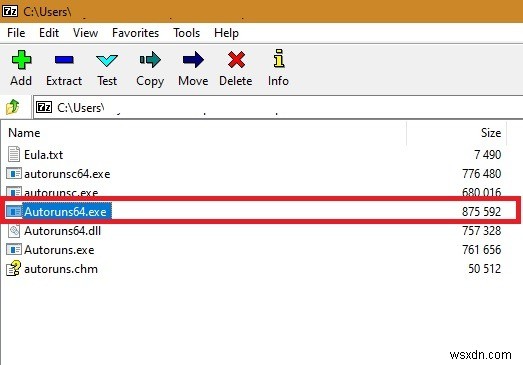Viewport: 523px width, 365px height.
Task: Click the 7z icon in address bar
Action: [x=44, y=107]
